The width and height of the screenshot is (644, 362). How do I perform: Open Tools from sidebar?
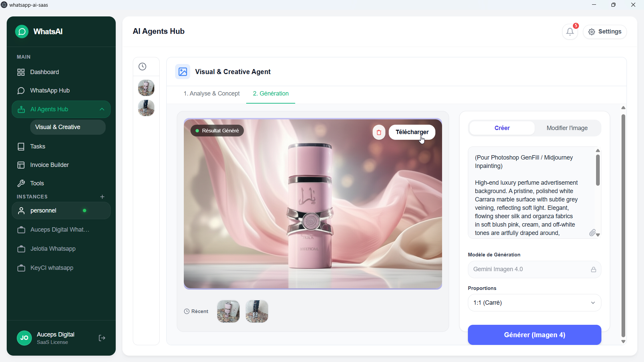click(x=37, y=183)
